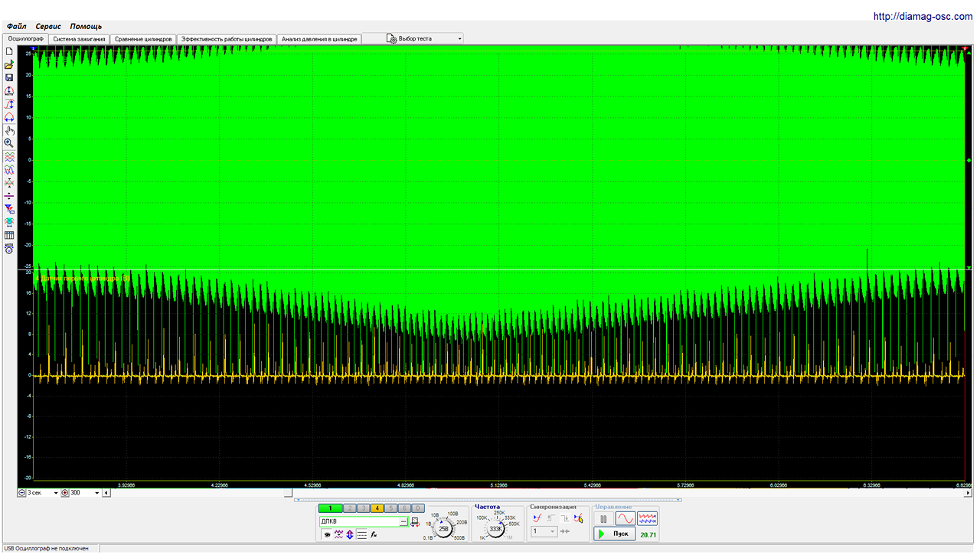Open the Файл menu
The width and height of the screenshot is (980, 555).
click(16, 26)
